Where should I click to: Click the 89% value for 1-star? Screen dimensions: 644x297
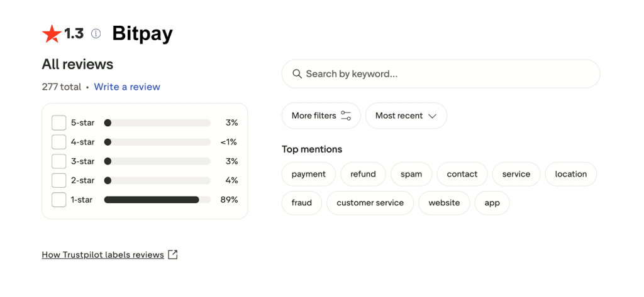click(x=229, y=200)
